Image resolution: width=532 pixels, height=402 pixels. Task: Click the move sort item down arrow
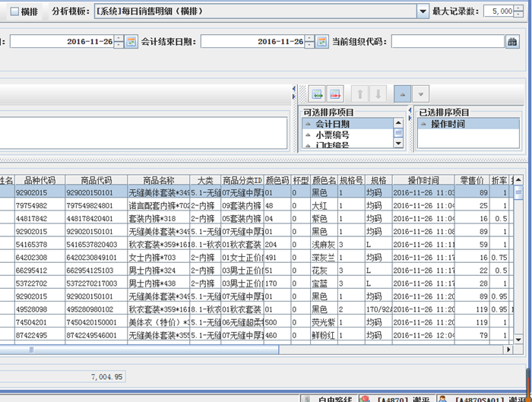(378, 93)
